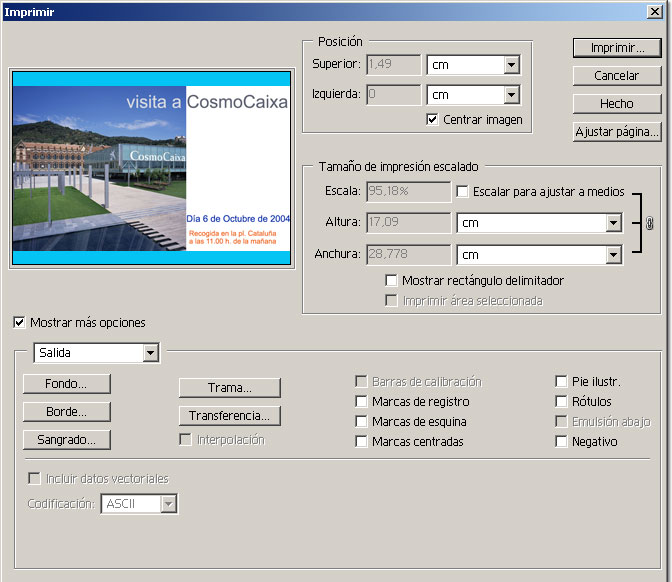The width and height of the screenshot is (672, 582).
Task: Enable the Rótulos checkbox
Action: click(561, 402)
